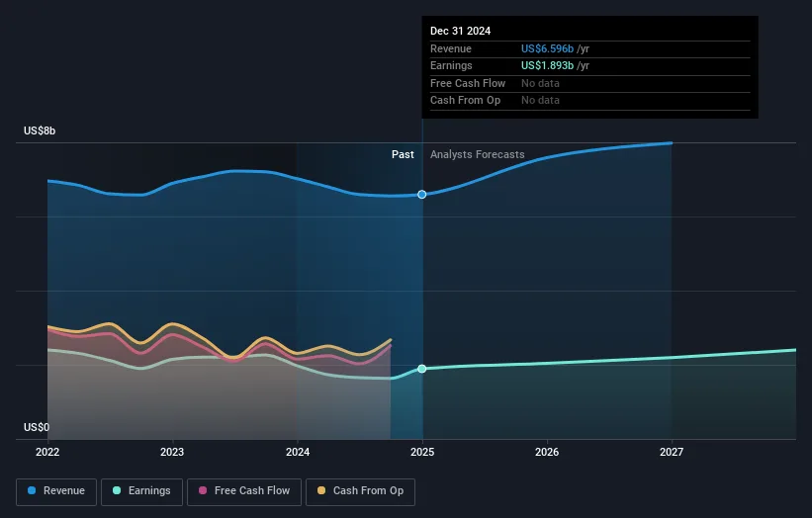Click the Analysts Forecasts label
Screen dimensions: 812x518
(x=477, y=155)
